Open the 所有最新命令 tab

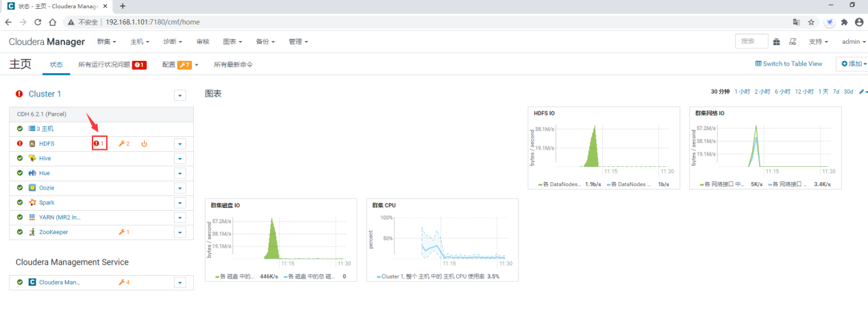point(233,64)
